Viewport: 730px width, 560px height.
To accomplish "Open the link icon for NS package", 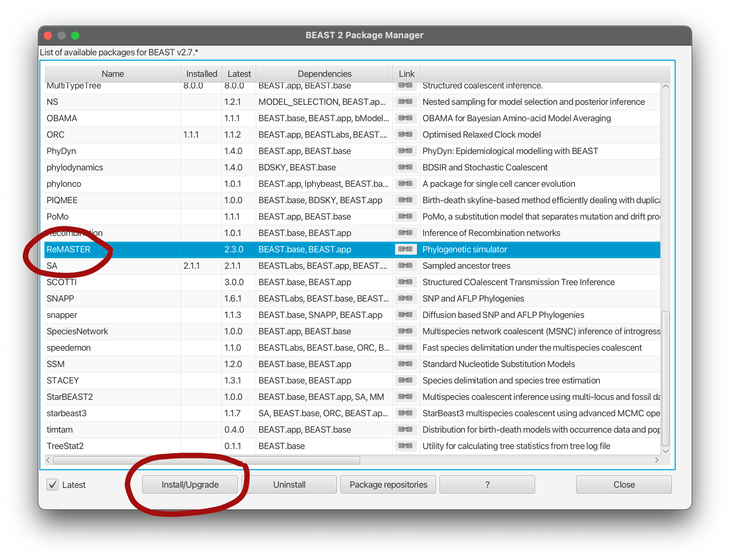I will [405, 102].
